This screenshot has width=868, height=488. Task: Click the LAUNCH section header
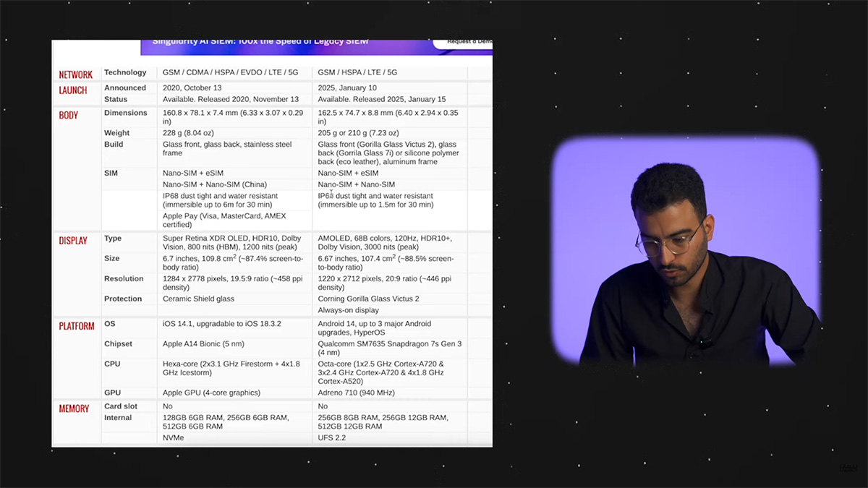point(73,90)
